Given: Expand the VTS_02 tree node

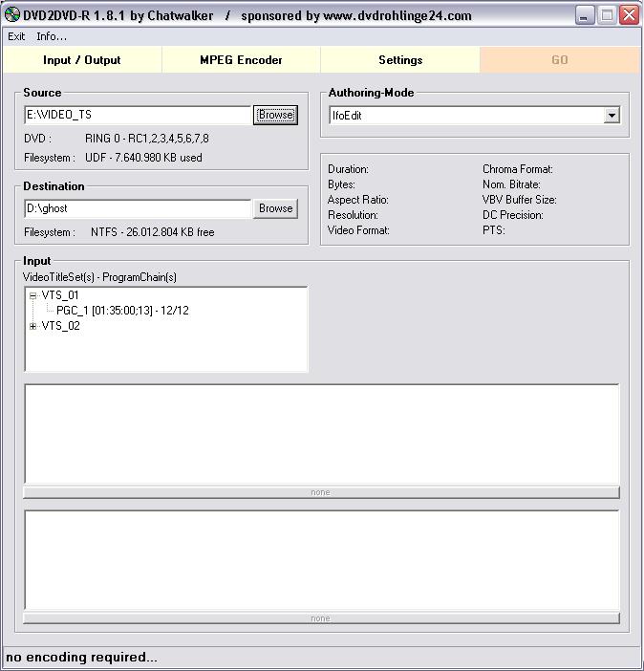Looking at the screenshot, I should pos(32,327).
